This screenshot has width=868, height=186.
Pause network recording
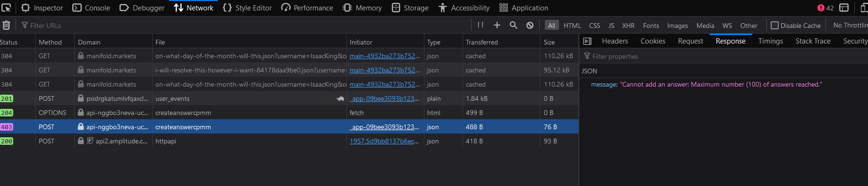[x=481, y=25]
